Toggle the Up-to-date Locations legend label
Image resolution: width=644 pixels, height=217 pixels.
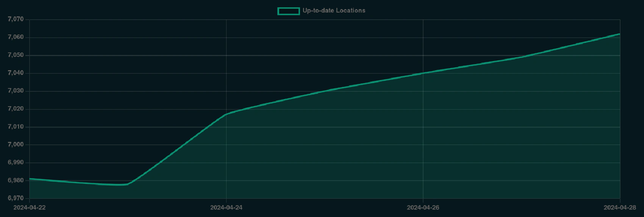334,11
